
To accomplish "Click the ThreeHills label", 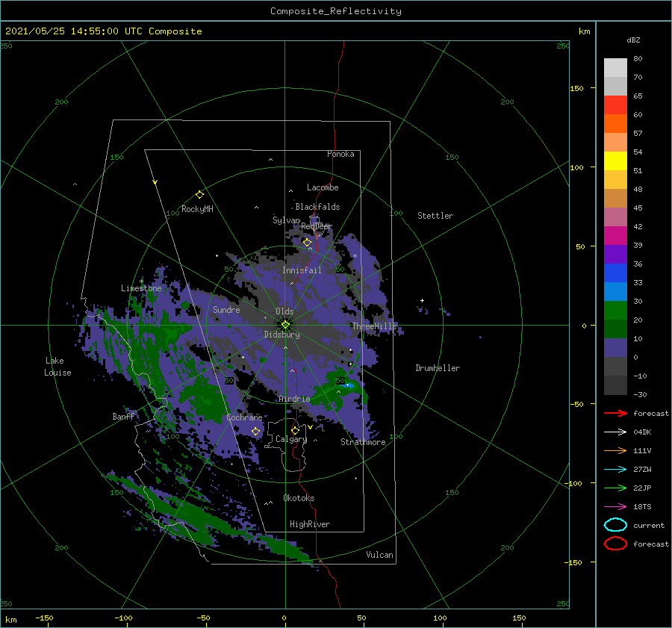I will tap(375, 326).
